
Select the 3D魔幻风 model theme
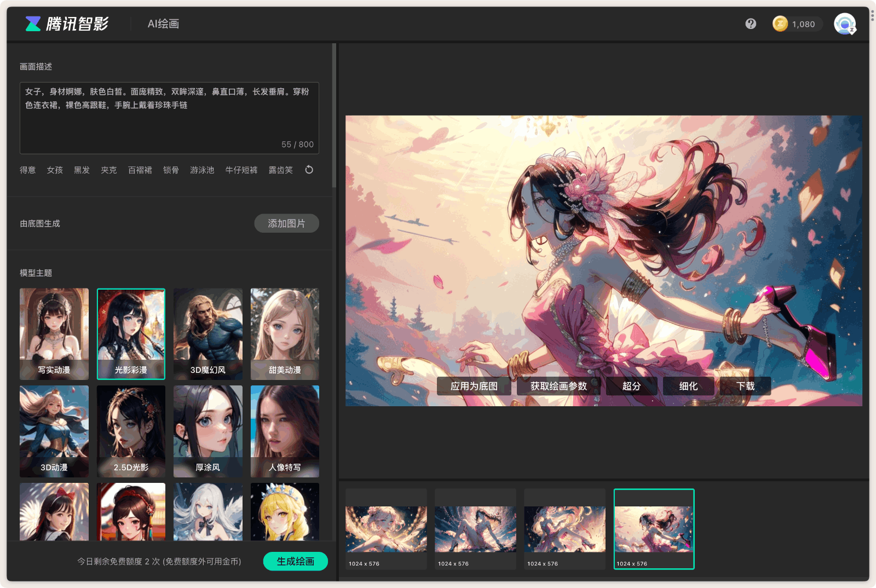tap(208, 333)
